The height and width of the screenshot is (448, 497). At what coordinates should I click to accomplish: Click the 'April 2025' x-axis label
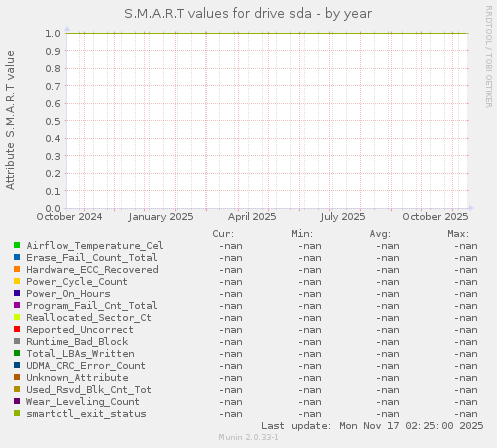[x=252, y=217]
